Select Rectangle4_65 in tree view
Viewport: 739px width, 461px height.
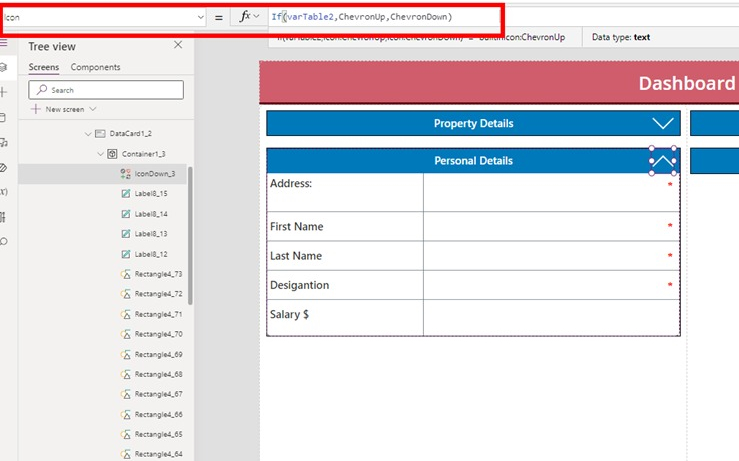point(158,434)
